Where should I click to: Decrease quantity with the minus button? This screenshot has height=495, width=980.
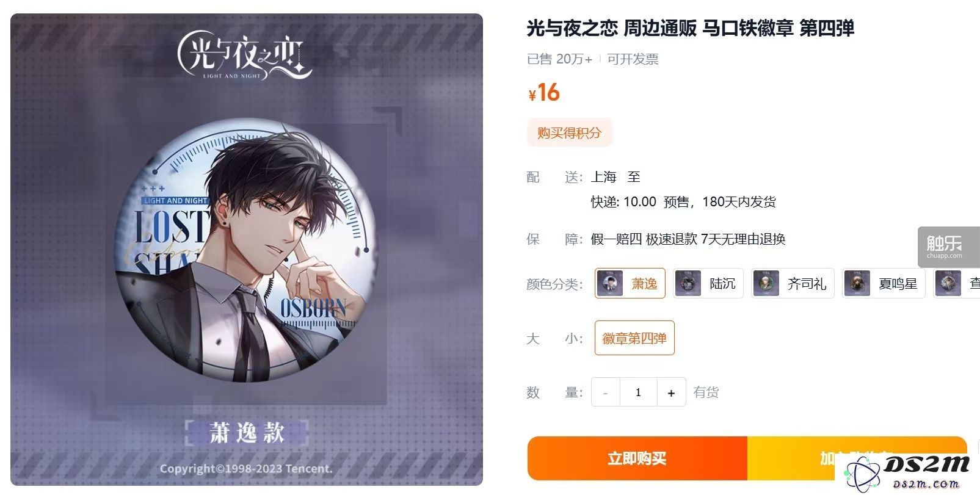(605, 392)
